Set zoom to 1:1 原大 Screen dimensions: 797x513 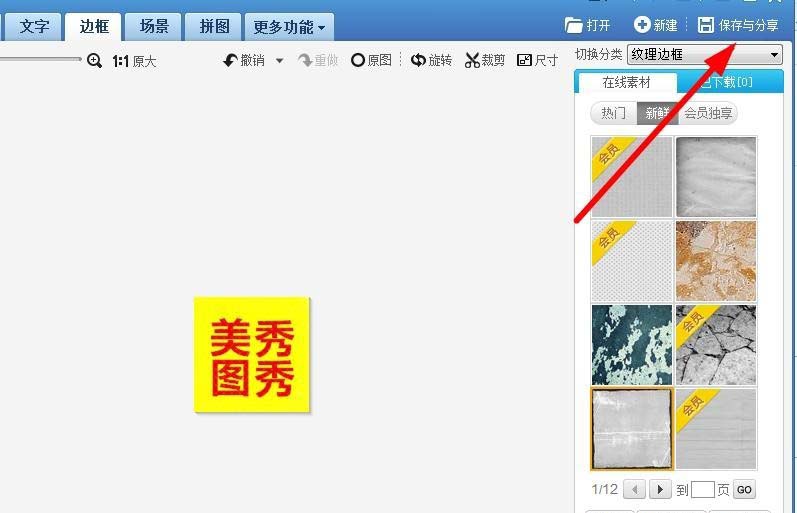pyautogui.click(x=134, y=62)
